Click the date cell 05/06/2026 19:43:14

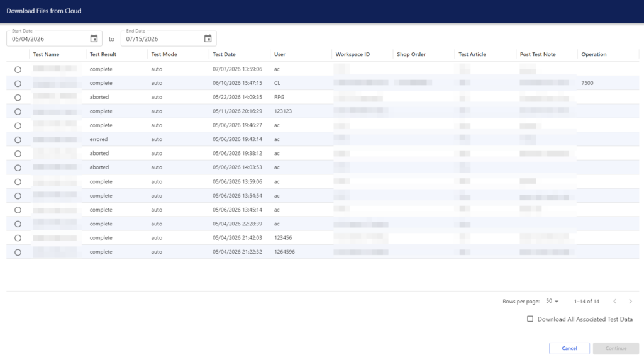[x=237, y=139]
